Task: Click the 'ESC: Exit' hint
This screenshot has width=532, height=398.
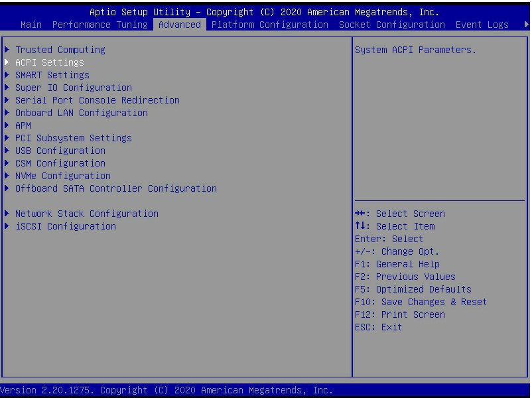Action: [378, 327]
